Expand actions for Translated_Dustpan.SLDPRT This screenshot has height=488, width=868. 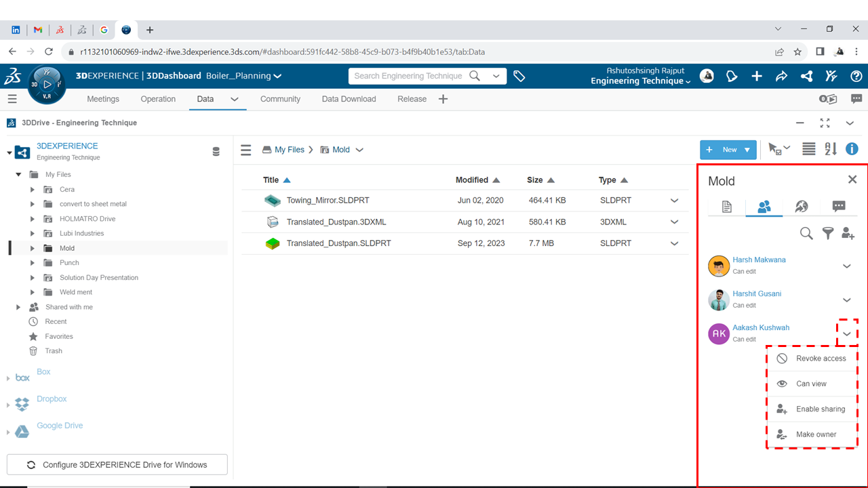coord(675,243)
